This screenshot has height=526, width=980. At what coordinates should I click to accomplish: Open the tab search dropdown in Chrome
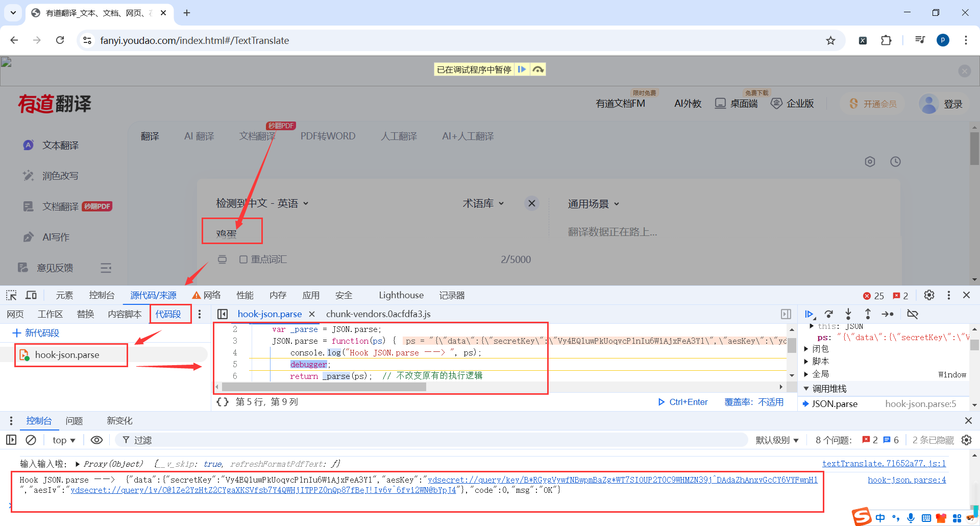[x=13, y=13]
